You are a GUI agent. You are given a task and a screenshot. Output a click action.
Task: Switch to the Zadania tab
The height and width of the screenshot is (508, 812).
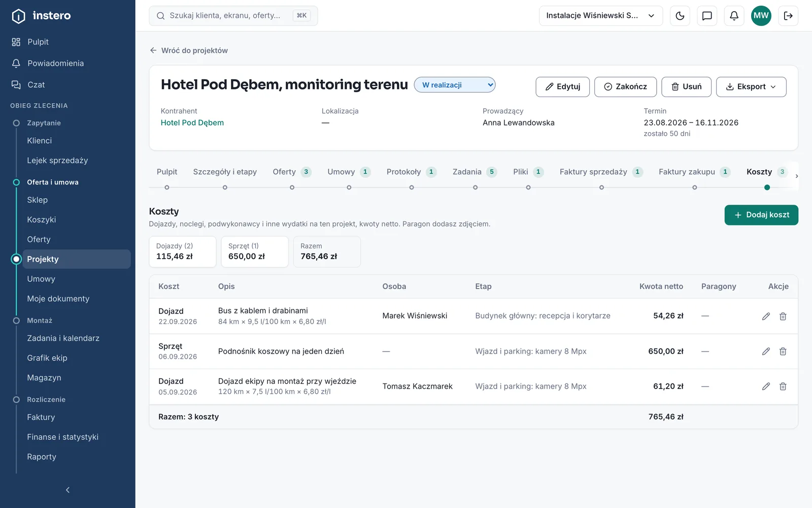475,172
